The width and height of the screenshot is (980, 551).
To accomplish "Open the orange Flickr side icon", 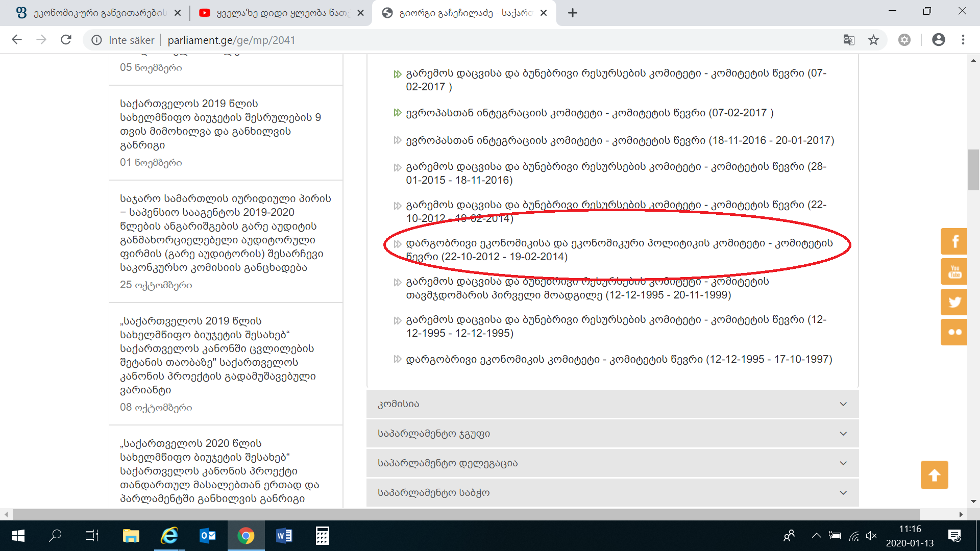I will pos(954,332).
